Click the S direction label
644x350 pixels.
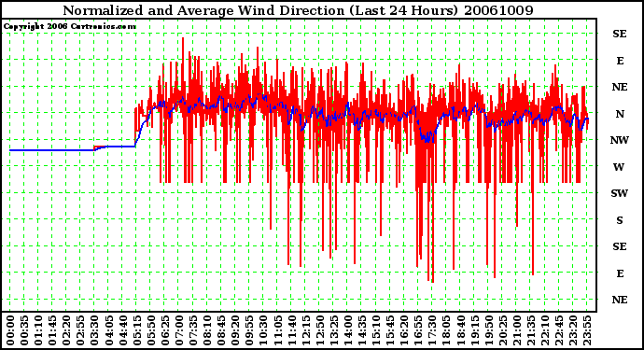click(620, 220)
